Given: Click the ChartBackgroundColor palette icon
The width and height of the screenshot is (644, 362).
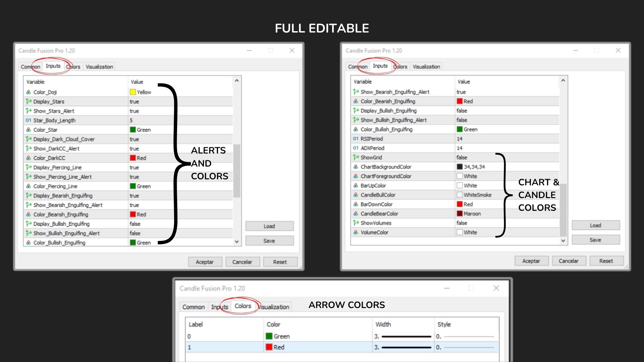Looking at the screenshot, I should click(x=356, y=167).
